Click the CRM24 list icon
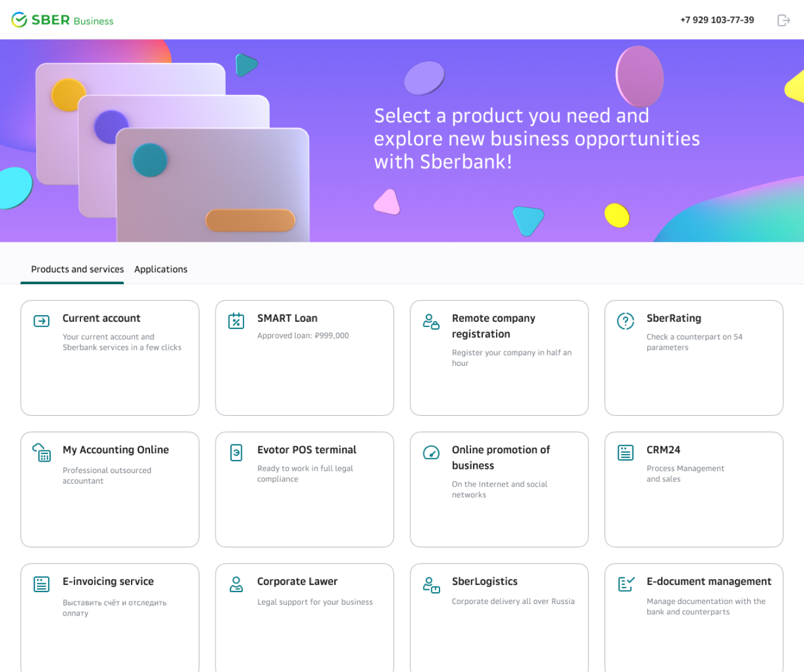The width and height of the screenshot is (804, 672). click(x=625, y=453)
